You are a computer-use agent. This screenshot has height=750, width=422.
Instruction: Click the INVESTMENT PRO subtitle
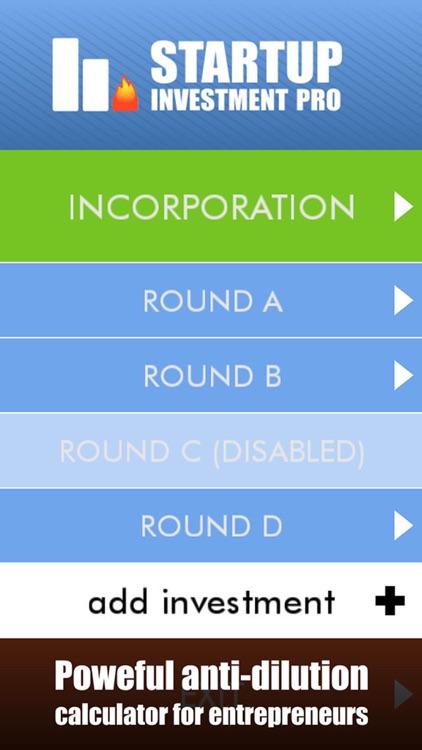246,99
